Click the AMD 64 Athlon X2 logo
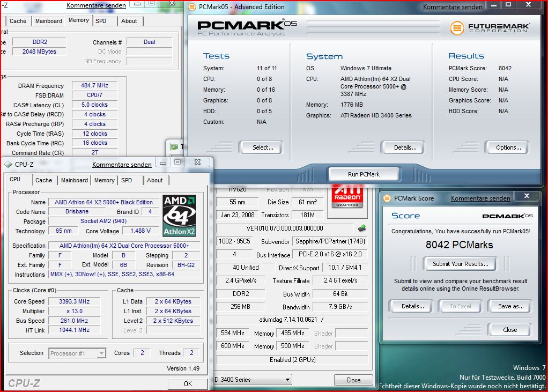The height and width of the screenshot is (392, 548). pyautogui.click(x=180, y=216)
